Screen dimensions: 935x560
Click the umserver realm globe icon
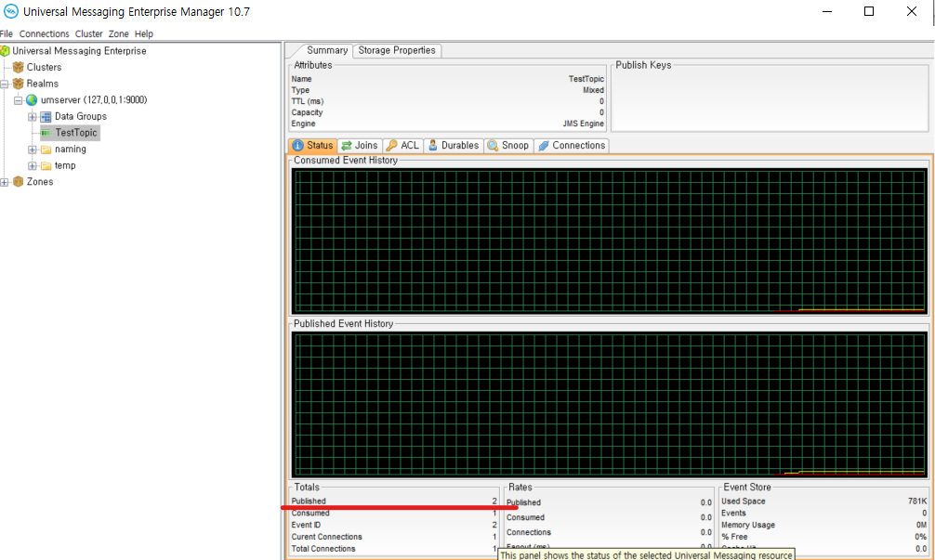click(x=32, y=100)
